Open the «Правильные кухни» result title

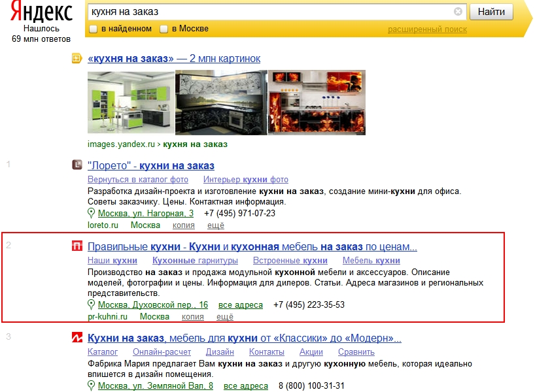coord(252,246)
